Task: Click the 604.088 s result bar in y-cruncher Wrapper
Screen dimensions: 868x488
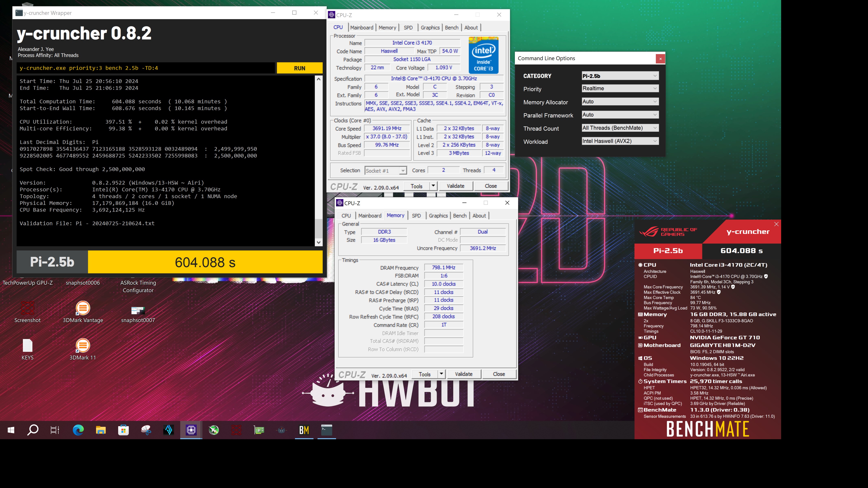Action: [205, 262]
